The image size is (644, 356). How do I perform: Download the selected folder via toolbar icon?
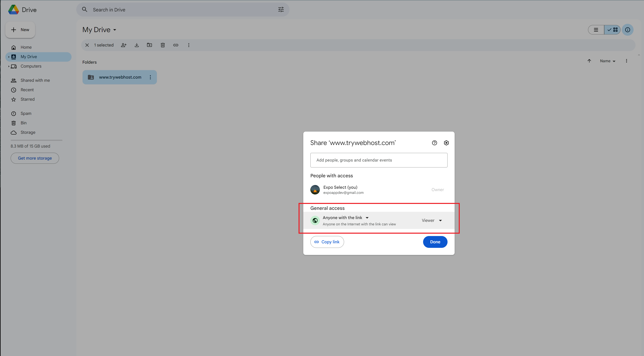[137, 45]
